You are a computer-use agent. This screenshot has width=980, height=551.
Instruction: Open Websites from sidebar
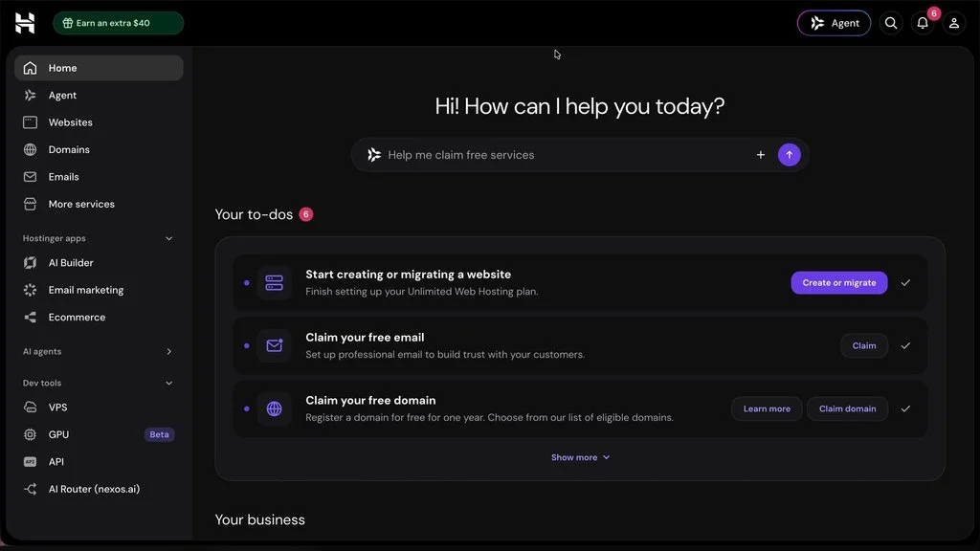coord(99,122)
